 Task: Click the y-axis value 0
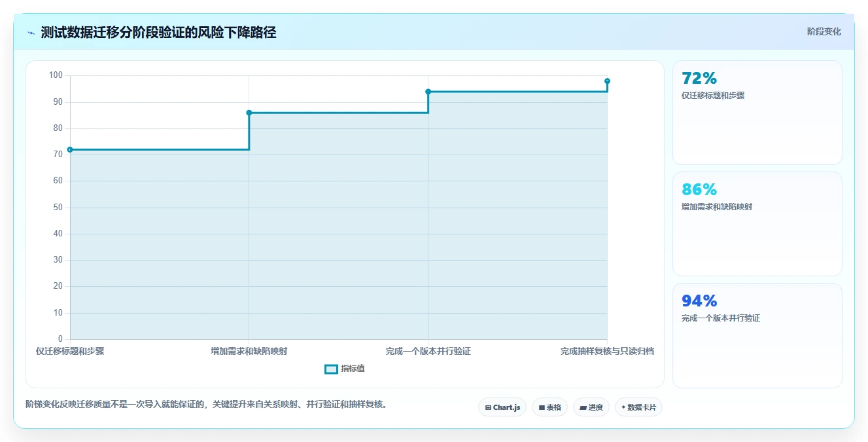coord(61,339)
